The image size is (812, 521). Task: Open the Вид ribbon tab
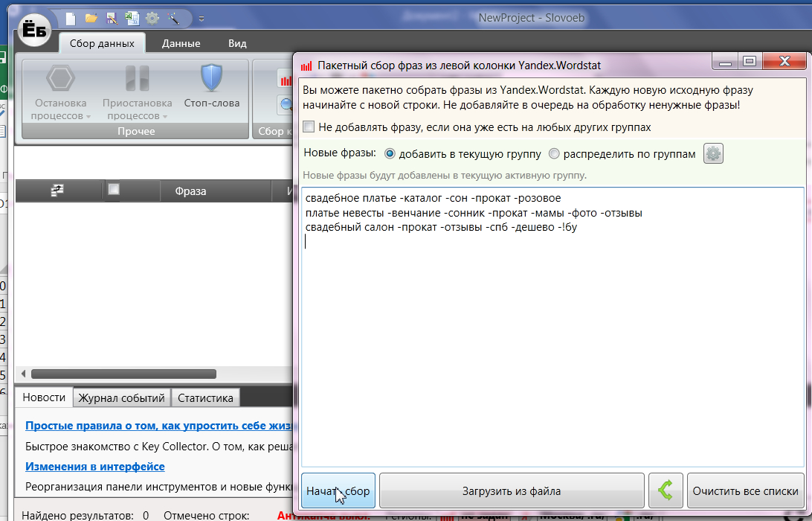237,44
